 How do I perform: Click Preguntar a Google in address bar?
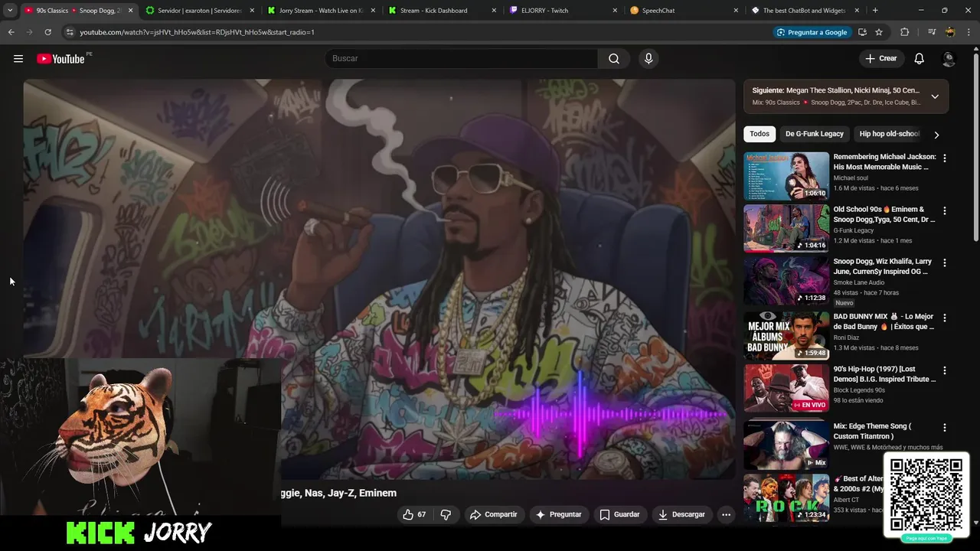812,32
